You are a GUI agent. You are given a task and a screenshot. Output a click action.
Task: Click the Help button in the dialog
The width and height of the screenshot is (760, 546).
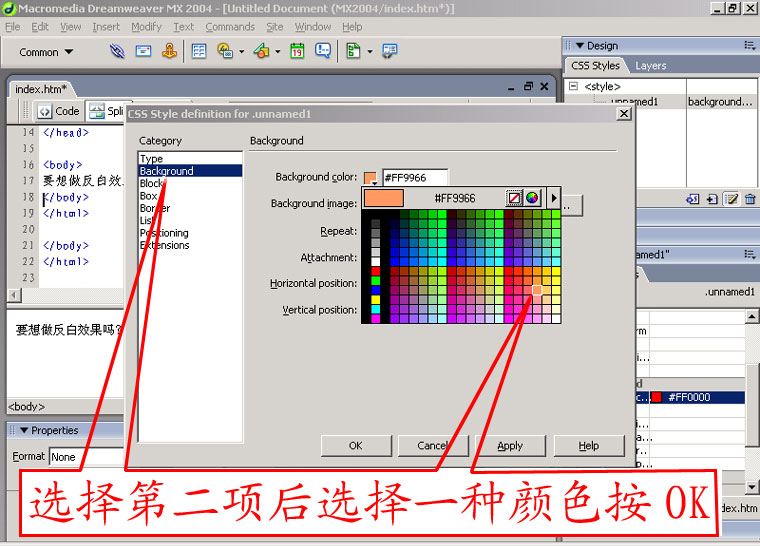[x=588, y=446]
